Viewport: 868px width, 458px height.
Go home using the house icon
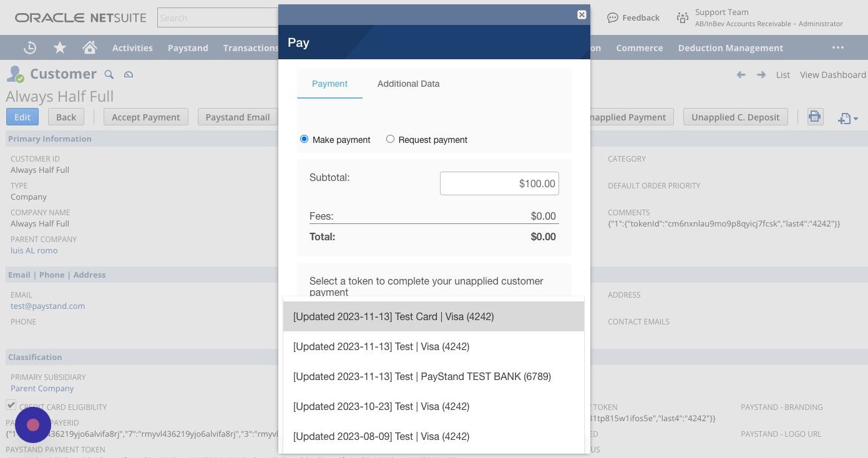click(x=89, y=47)
